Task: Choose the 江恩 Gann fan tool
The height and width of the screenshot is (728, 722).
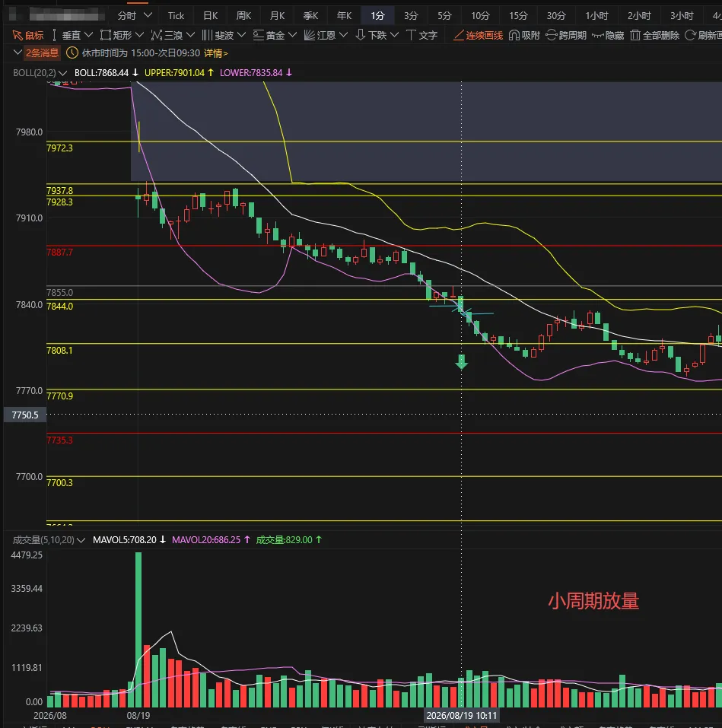Action: click(320, 35)
